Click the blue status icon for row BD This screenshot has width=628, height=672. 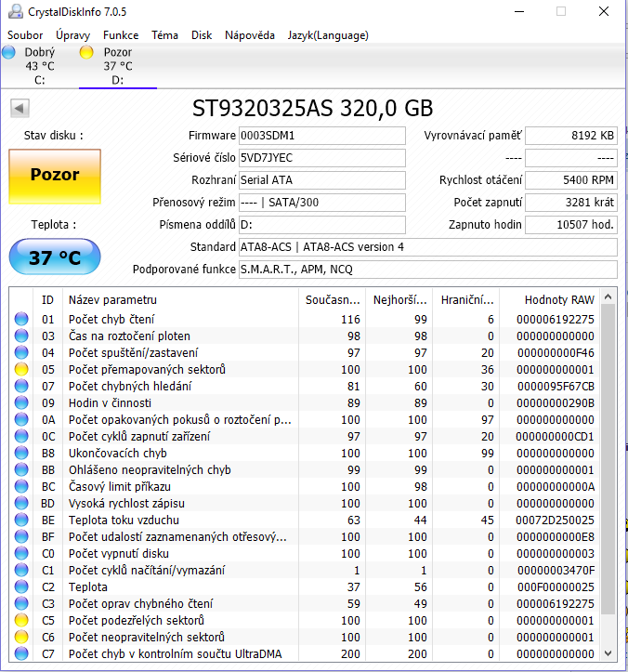tap(21, 503)
